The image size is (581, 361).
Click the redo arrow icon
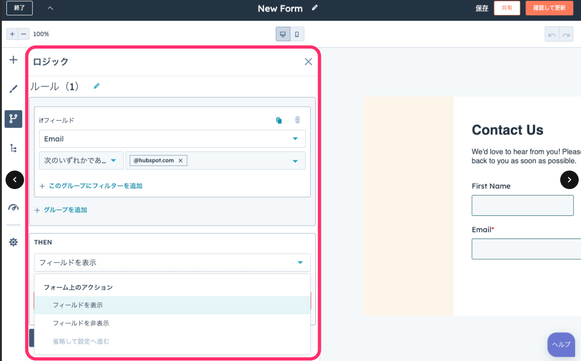[566, 34]
